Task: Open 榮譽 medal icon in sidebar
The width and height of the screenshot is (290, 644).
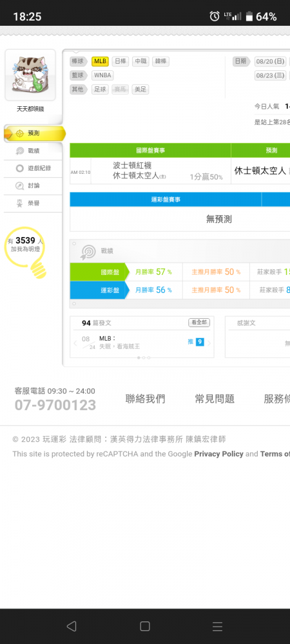Action: (20, 204)
